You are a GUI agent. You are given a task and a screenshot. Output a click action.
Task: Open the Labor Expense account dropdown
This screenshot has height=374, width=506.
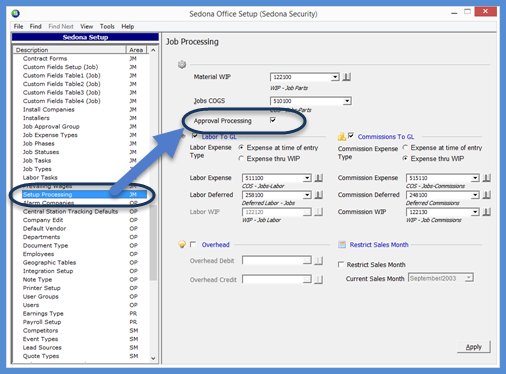coord(307,178)
